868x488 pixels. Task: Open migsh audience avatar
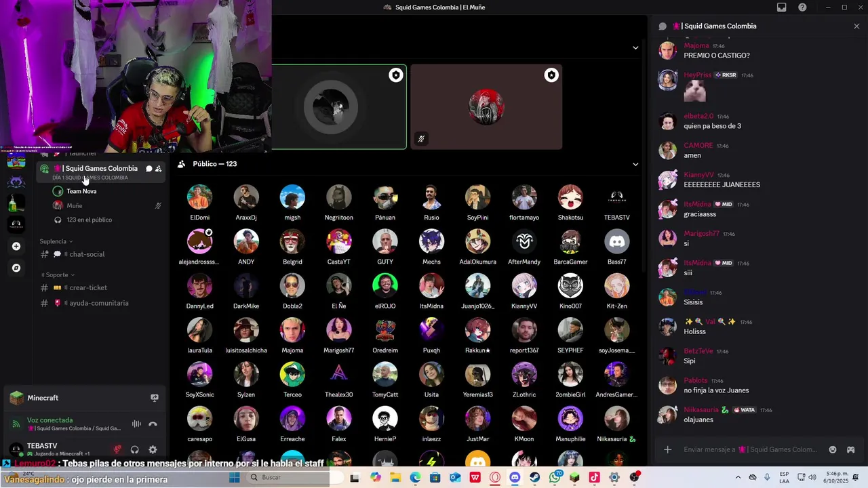pyautogui.click(x=292, y=197)
